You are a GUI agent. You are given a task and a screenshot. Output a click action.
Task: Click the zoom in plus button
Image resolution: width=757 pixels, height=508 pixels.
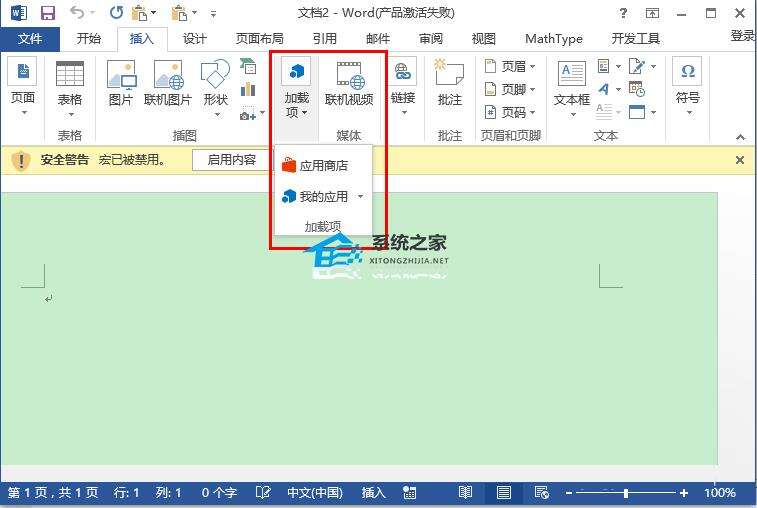(684, 493)
